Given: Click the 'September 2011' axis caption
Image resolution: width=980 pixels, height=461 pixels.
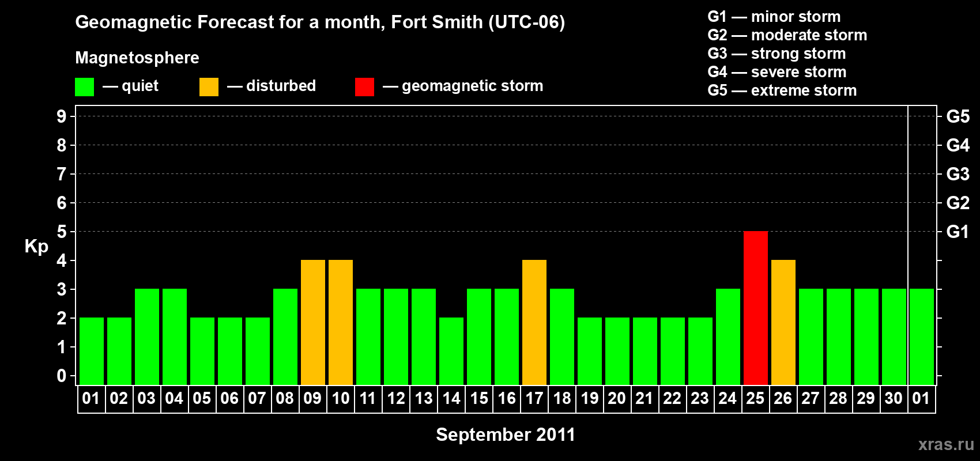Looking at the screenshot, I should [x=506, y=434].
